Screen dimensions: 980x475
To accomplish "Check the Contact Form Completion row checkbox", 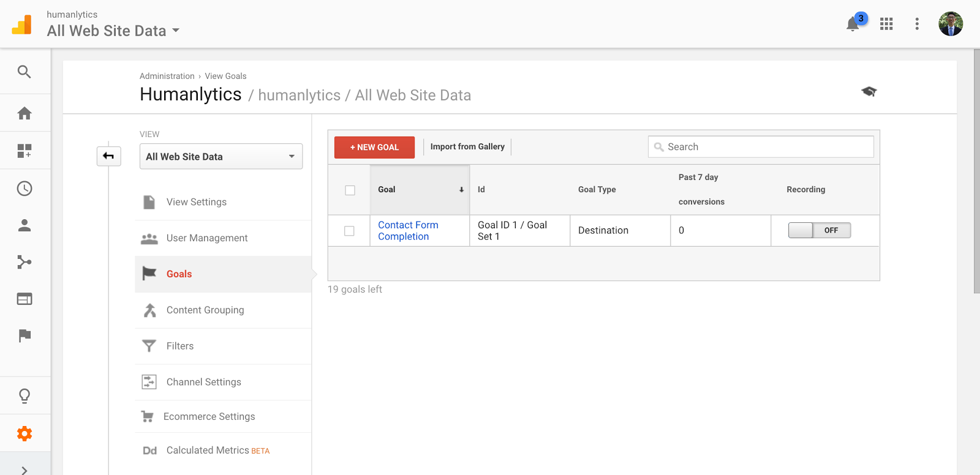I will [x=349, y=231].
